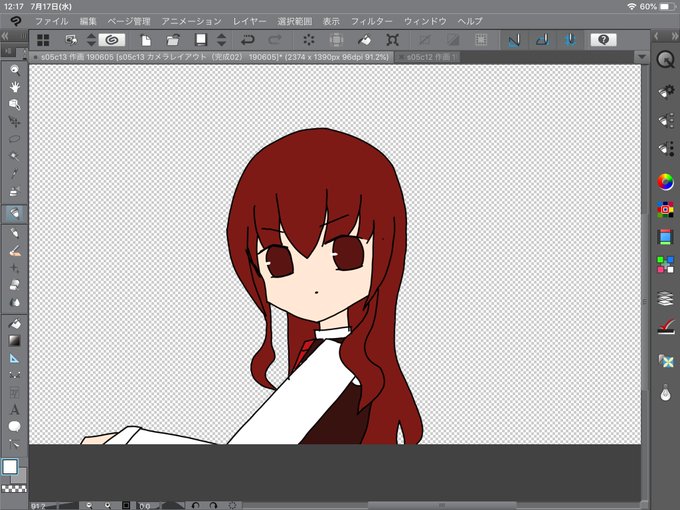This screenshot has width=680, height=510.
Task: Open the Clip Studio options up-down arrows
Action: click(x=91, y=40)
